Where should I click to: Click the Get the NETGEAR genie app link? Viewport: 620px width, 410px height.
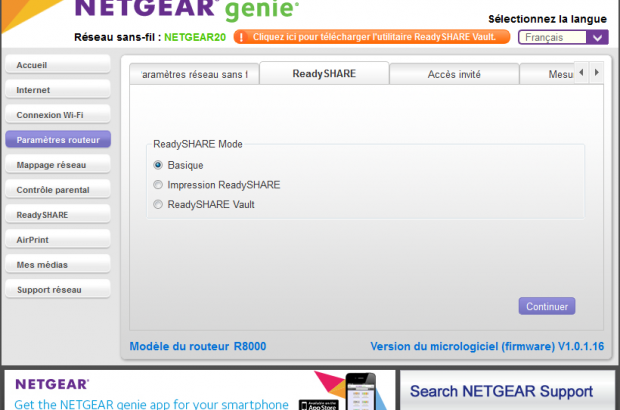152,404
